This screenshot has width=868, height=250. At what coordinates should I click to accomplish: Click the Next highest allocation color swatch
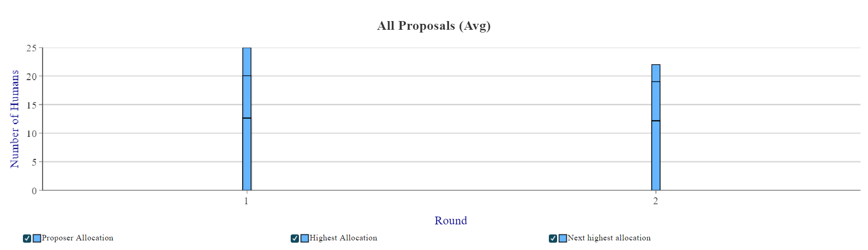(563, 239)
